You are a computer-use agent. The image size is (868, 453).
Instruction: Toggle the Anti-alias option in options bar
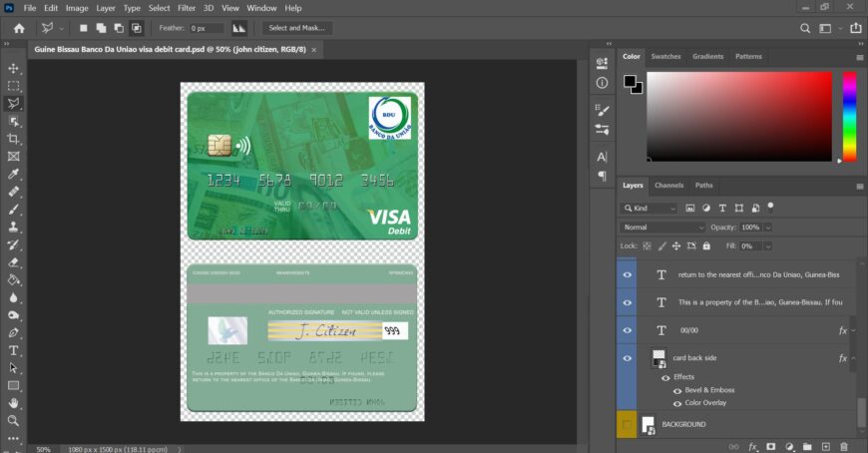239,28
